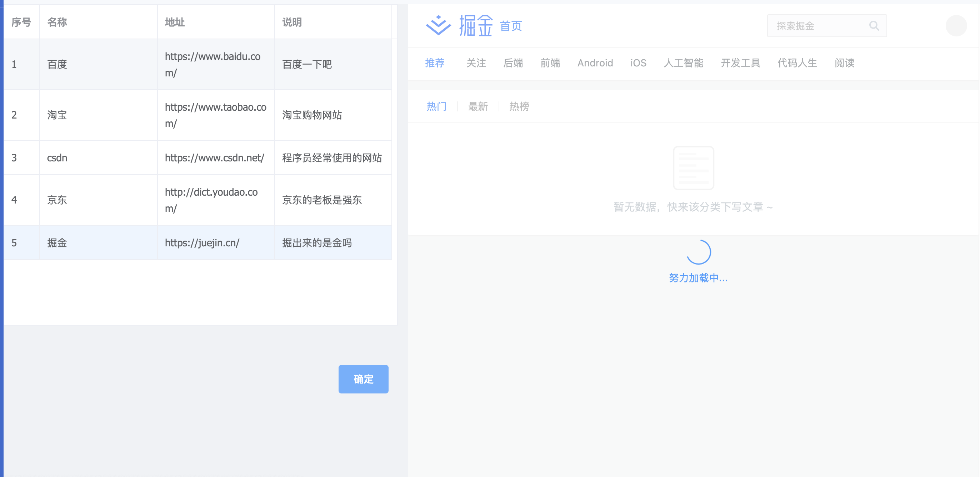The width and height of the screenshot is (980, 477).
Task: Open the 人工智能 category tab
Action: click(x=683, y=63)
